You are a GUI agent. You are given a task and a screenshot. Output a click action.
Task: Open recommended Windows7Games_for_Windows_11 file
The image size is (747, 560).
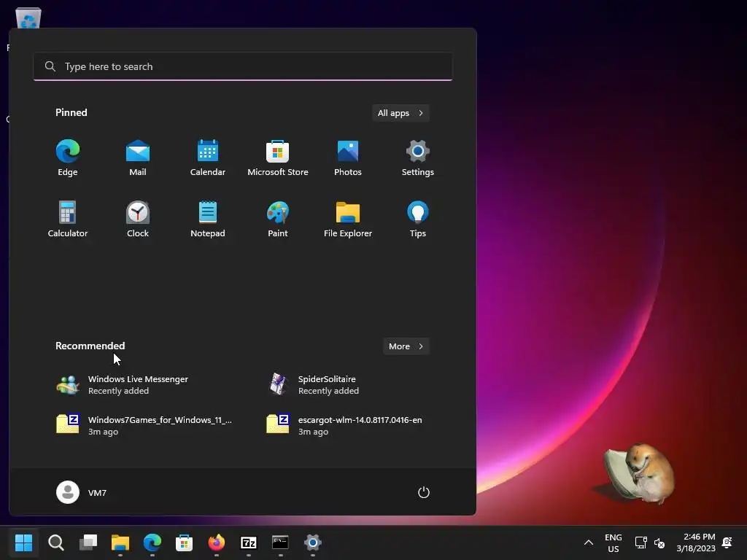[x=143, y=425]
